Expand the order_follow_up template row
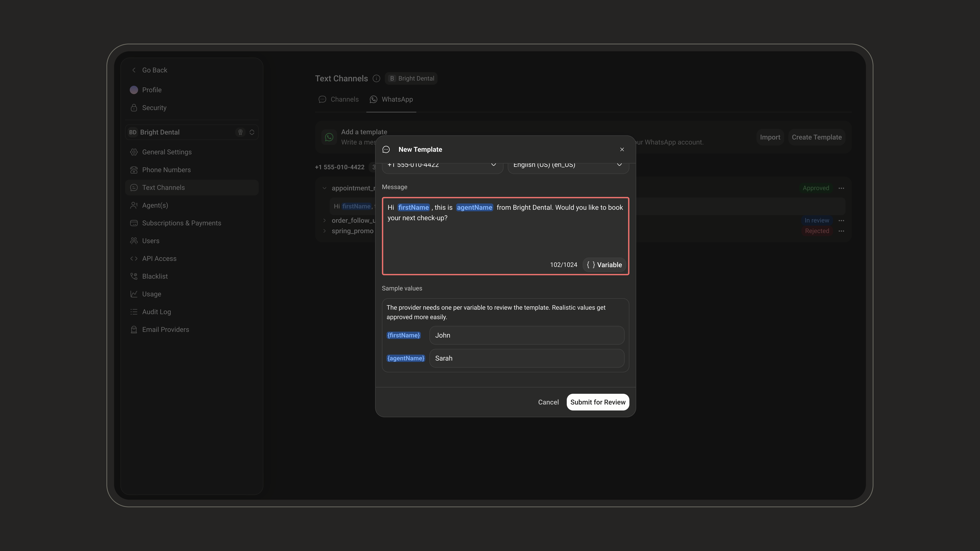 [324, 221]
